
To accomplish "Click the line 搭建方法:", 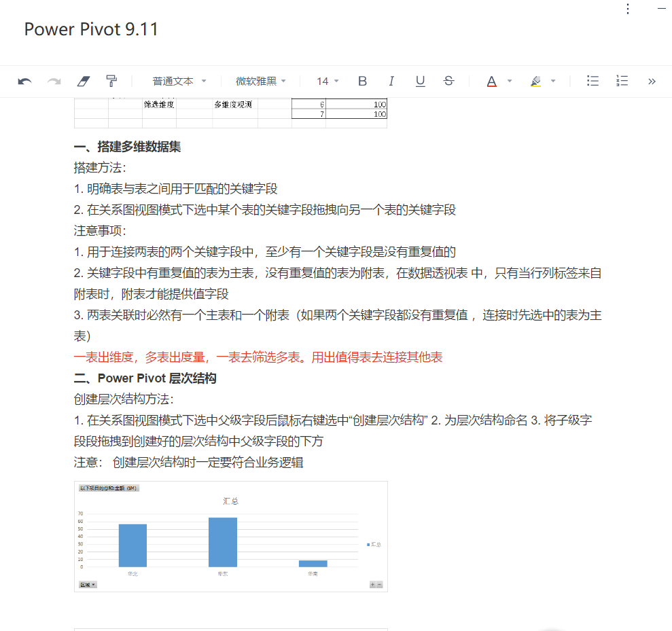I will click(100, 168).
